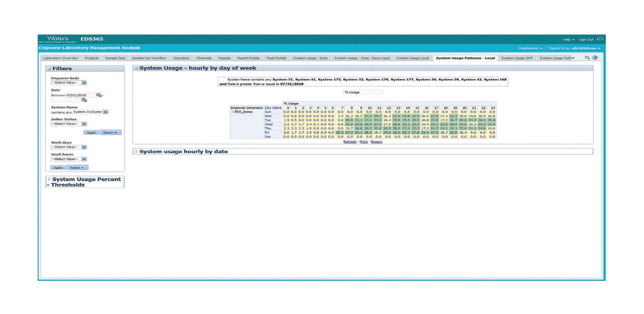Open the Work hours dropdown

(84, 159)
